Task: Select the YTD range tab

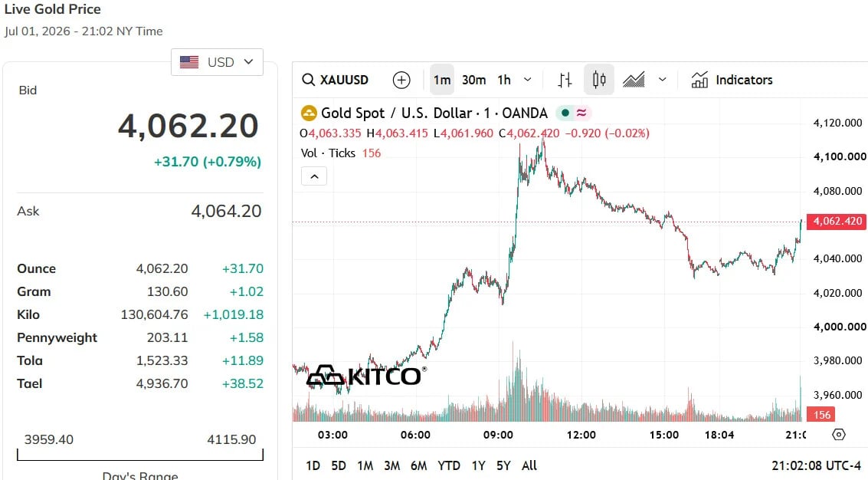Action: click(x=448, y=465)
